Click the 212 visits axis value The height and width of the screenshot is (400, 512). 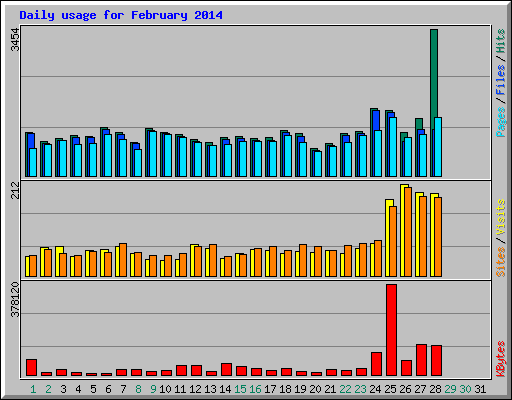[x=15, y=190]
